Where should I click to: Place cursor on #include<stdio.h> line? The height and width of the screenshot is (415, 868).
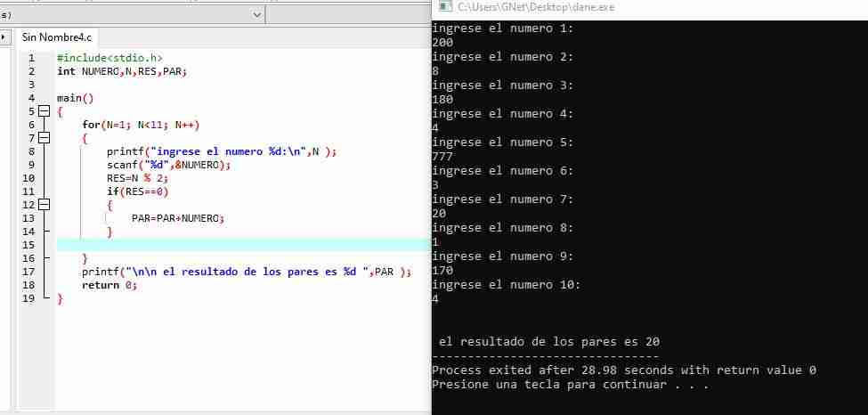(x=110, y=58)
